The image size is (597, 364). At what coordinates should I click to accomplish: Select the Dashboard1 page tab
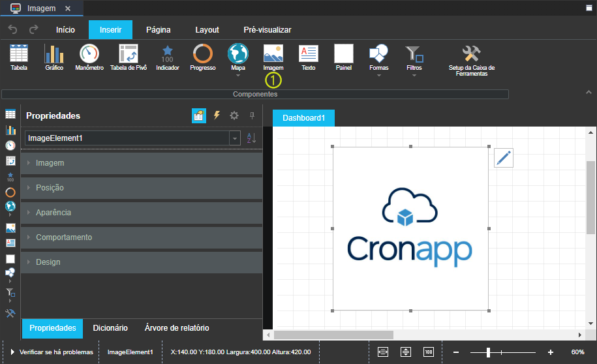(303, 118)
